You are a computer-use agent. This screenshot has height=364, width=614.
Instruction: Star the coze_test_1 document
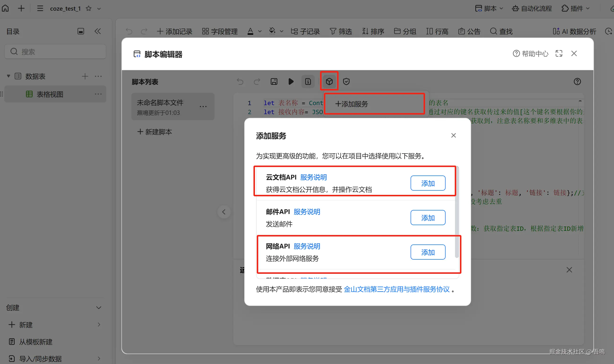[x=89, y=9]
